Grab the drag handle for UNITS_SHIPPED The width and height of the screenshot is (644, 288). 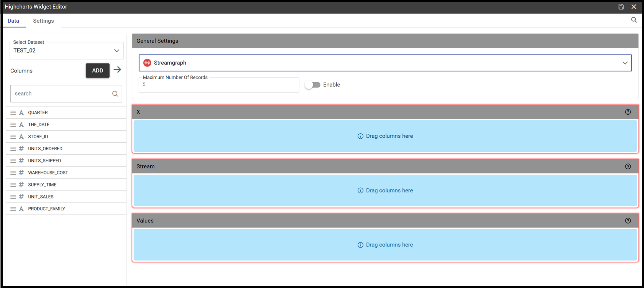tap(13, 161)
